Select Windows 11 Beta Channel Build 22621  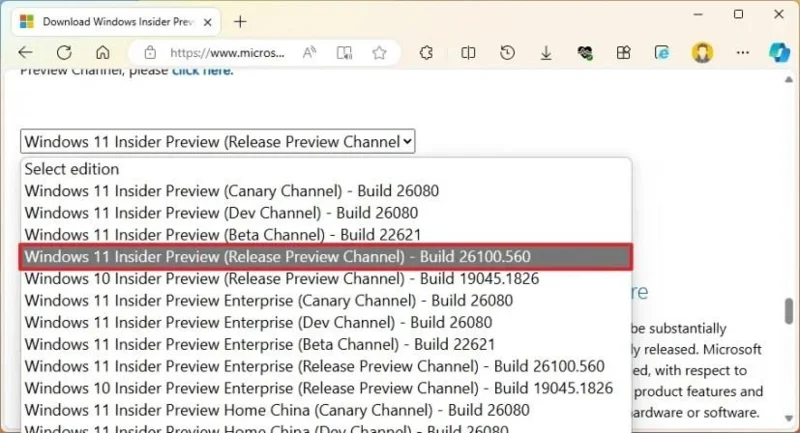pos(326,235)
